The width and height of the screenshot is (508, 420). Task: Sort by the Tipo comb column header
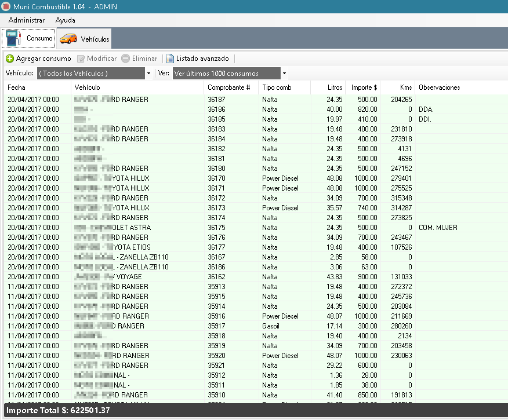click(284, 87)
